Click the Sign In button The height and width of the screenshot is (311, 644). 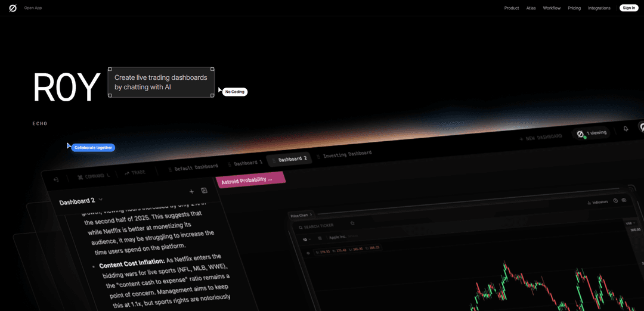pos(628,8)
